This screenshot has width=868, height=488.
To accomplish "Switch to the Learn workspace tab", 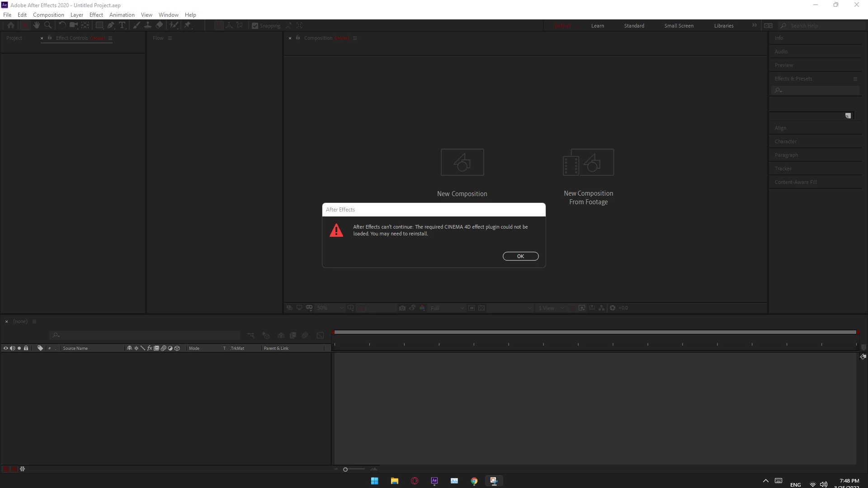I will coord(597,26).
